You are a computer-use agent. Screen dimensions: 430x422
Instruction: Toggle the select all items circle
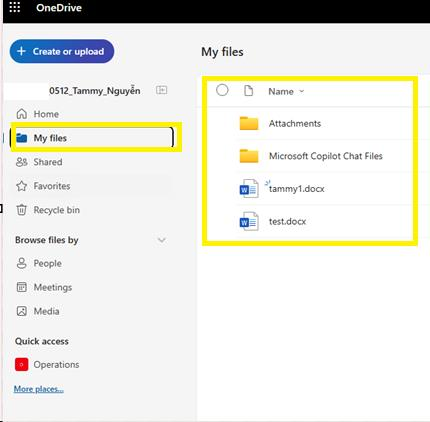[222, 90]
